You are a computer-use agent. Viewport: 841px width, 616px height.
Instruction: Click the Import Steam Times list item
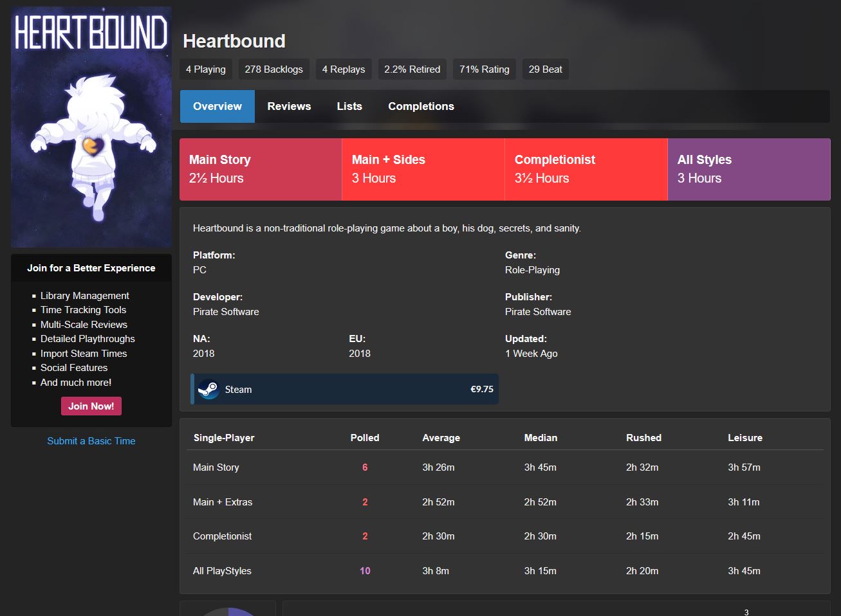(84, 354)
